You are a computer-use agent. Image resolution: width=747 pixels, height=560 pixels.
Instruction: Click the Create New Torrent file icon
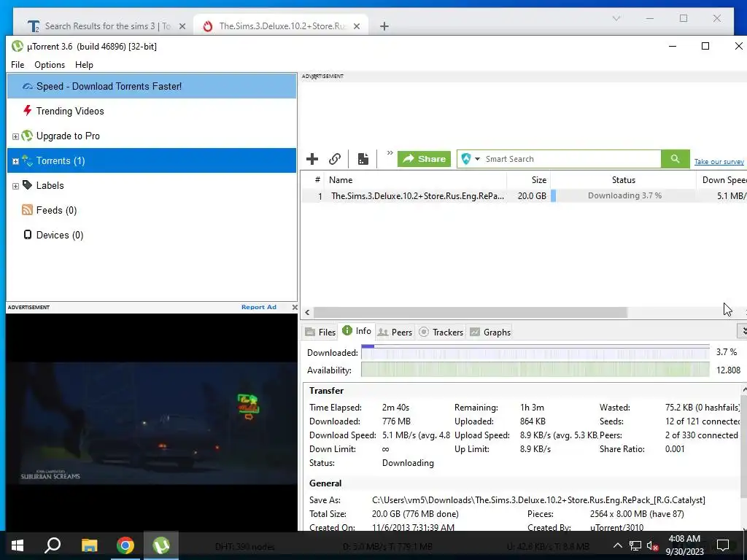tap(363, 159)
